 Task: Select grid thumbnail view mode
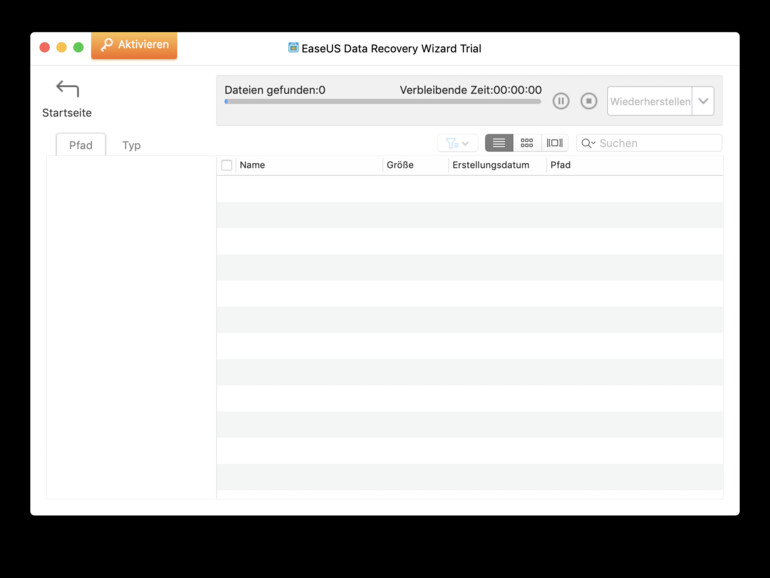pos(527,143)
